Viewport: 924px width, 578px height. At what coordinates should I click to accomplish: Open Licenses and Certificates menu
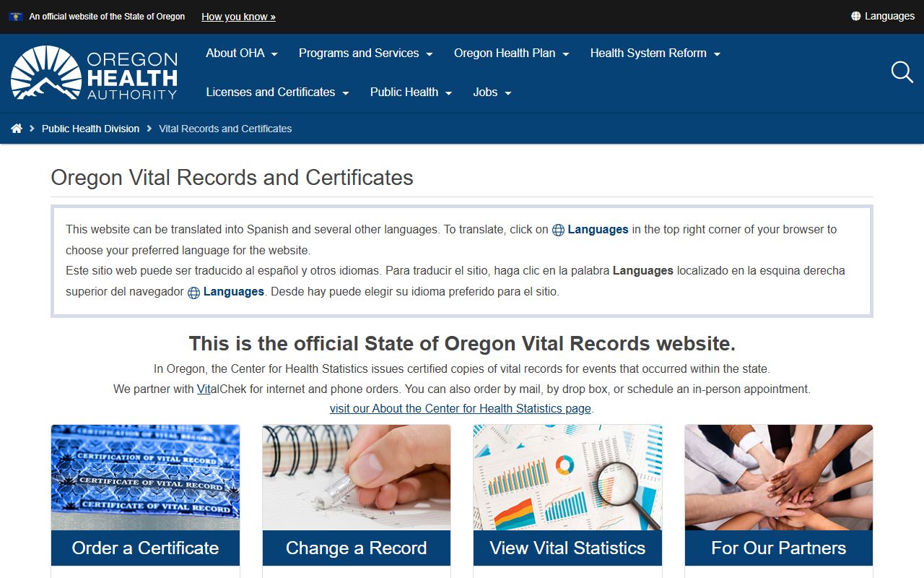click(x=278, y=92)
